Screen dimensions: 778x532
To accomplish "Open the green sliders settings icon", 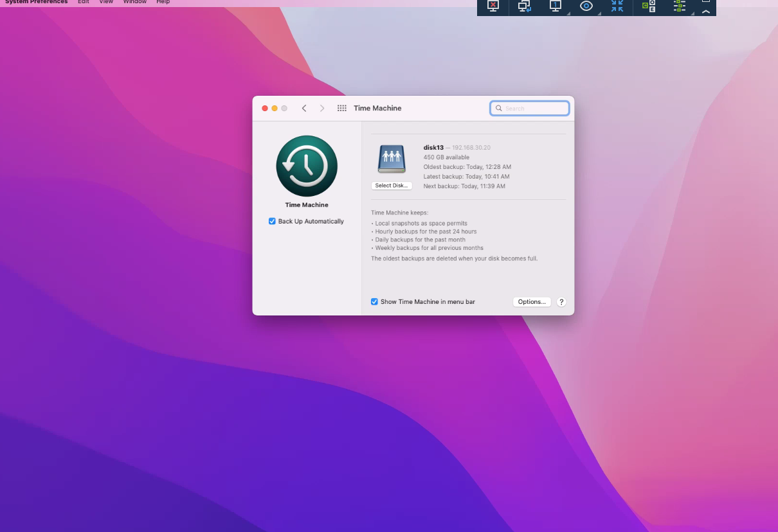I will point(680,6).
